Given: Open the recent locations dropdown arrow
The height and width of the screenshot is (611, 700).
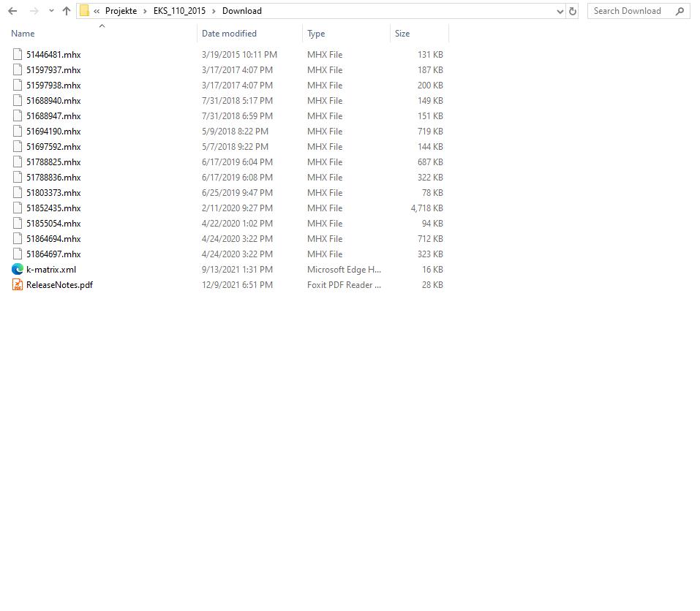Looking at the screenshot, I should click(x=51, y=11).
